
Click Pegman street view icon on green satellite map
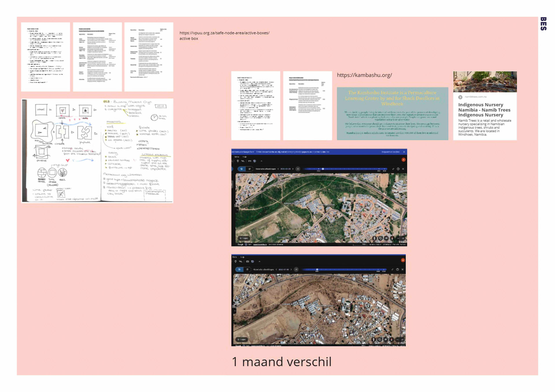[374, 238]
